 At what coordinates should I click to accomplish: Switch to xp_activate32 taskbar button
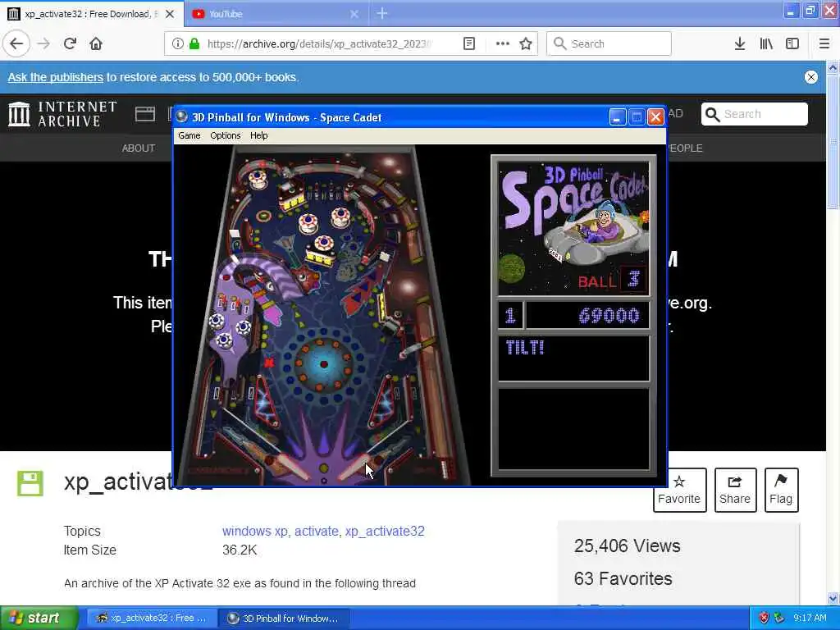point(151,618)
